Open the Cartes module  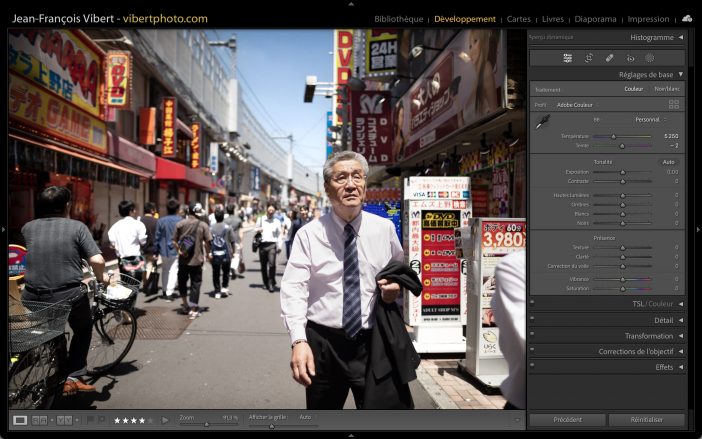pos(519,19)
